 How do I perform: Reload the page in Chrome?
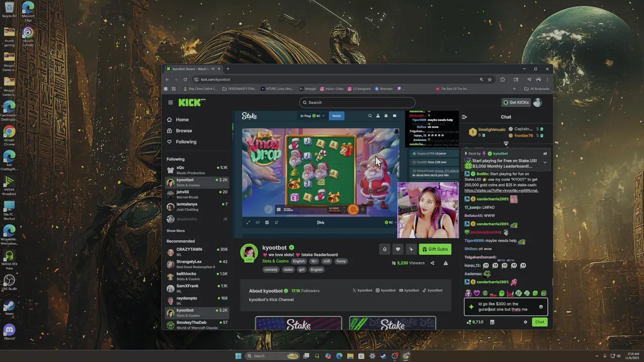click(x=185, y=79)
